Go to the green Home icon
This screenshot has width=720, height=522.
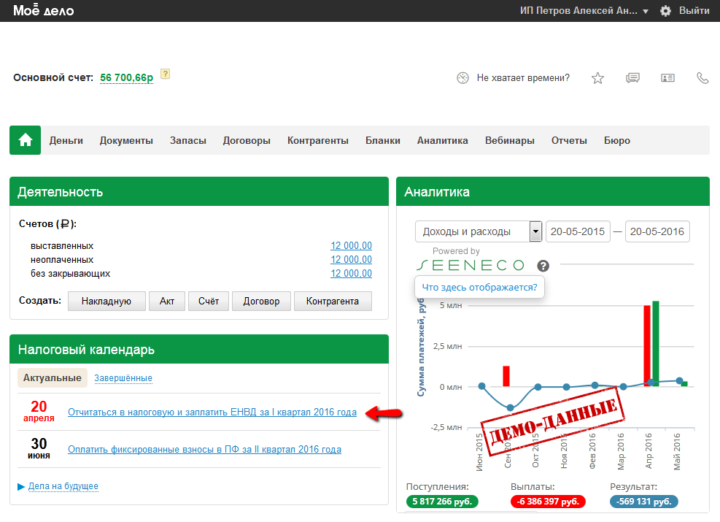coord(25,140)
